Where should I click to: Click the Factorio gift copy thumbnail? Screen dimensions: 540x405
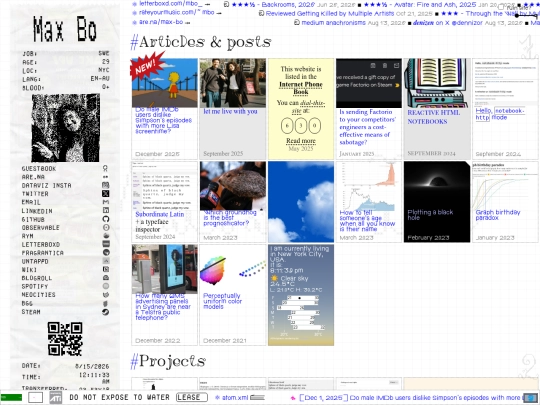coord(369,83)
